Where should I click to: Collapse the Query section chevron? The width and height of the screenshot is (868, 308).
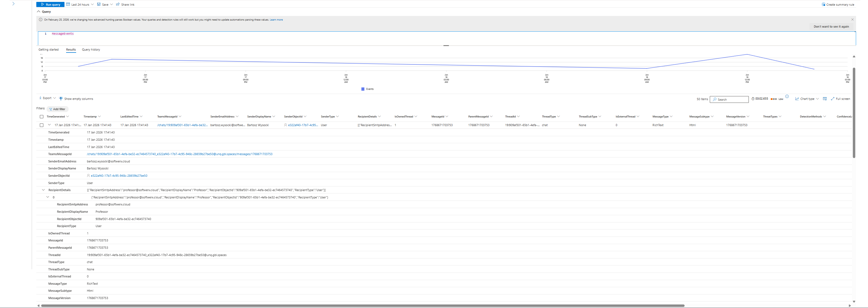[39, 11]
